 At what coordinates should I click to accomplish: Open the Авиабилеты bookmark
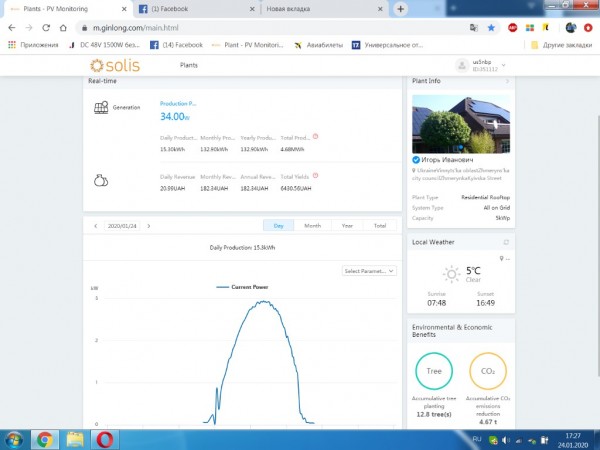pyautogui.click(x=319, y=45)
